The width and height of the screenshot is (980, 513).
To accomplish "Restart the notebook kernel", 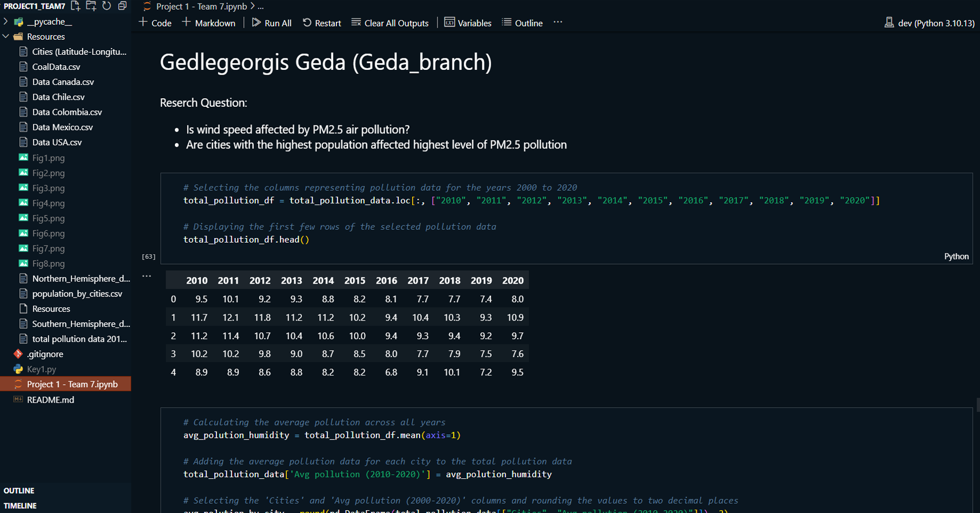I will (x=322, y=23).
